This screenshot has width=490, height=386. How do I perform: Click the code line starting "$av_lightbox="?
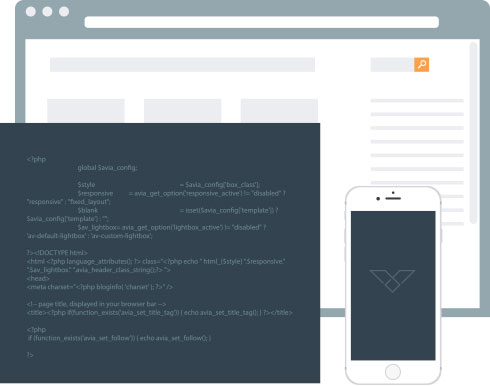(x=172, y=227)
